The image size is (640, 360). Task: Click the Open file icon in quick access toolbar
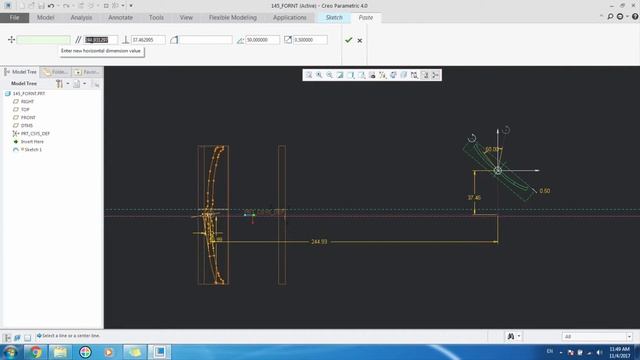(31, 6)
